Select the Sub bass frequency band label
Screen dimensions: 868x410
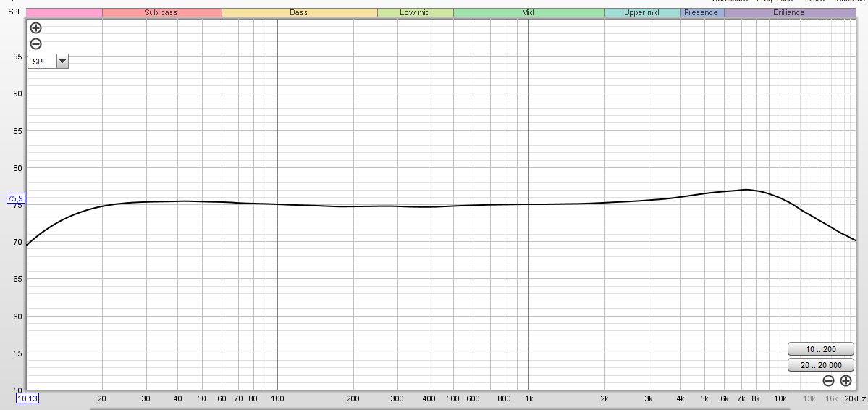161,12
